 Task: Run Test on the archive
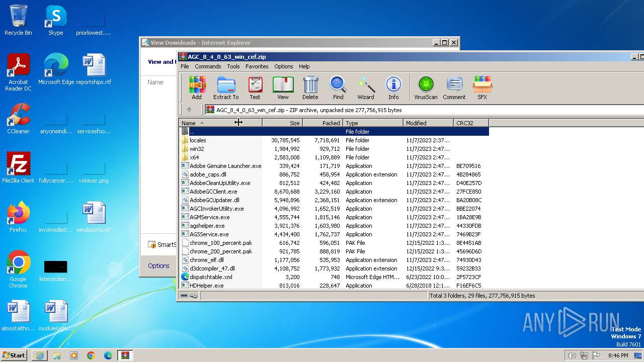pyautogui.click(x=255, y=88)
